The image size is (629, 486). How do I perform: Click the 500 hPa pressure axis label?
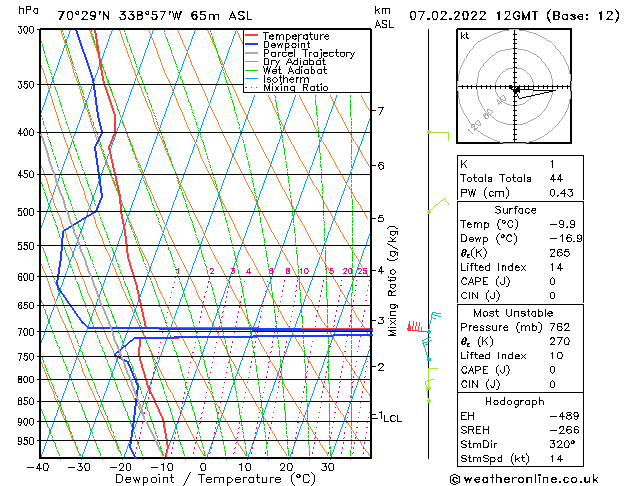[26, 212]
